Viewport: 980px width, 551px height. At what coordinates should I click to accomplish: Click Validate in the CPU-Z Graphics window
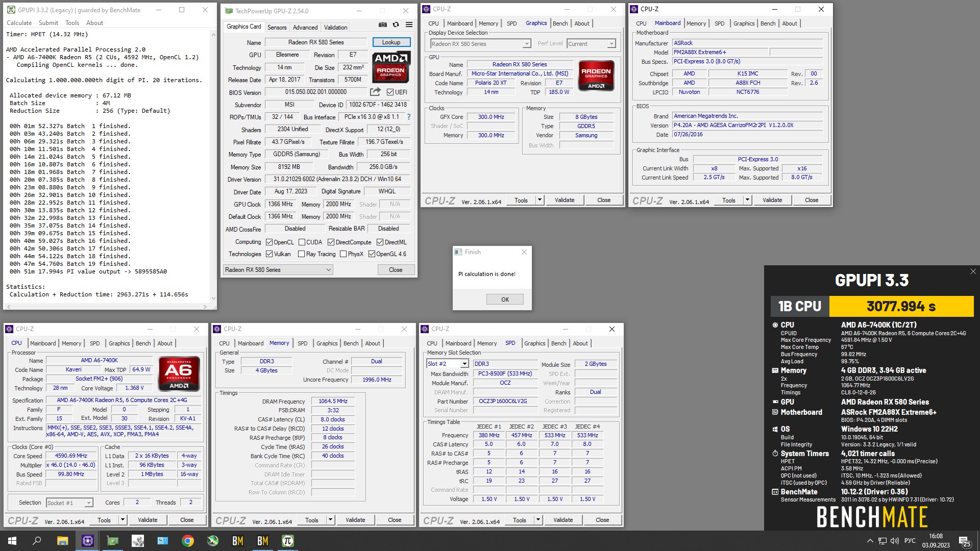[x=565, y=200]
